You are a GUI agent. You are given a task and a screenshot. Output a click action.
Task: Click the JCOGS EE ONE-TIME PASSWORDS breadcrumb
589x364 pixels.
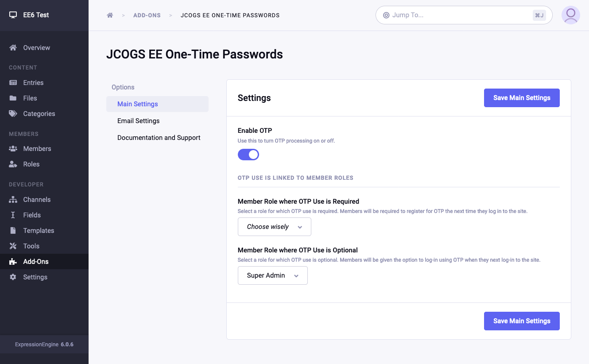click(230, 15)
